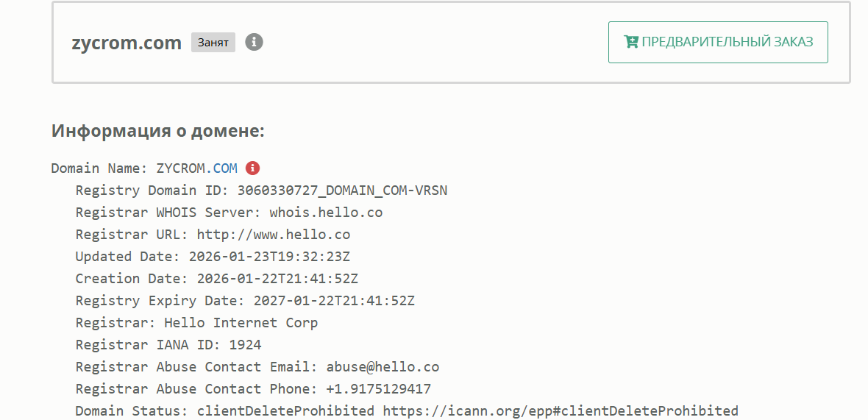Click the Registry Expiry Date timestamp
Image resolution: width=868 pixels, height=420 pixels.
[x=334, y=301]
